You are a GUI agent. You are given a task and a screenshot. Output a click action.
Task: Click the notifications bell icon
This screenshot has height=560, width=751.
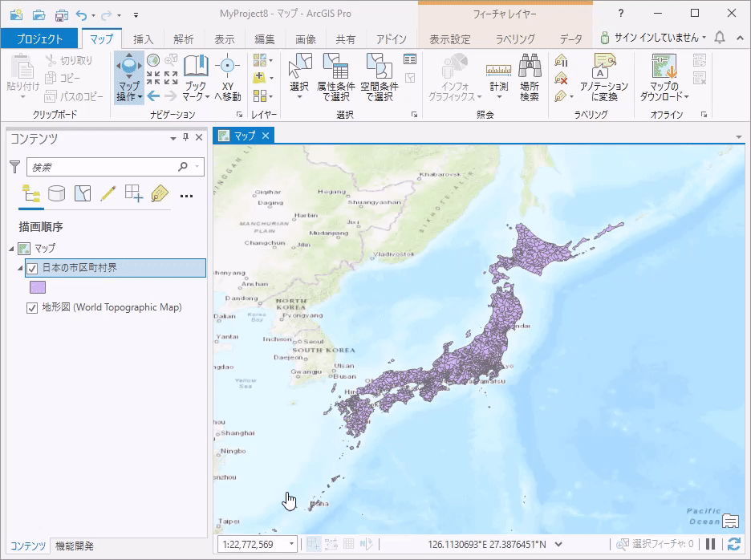(x=720, y=38)
